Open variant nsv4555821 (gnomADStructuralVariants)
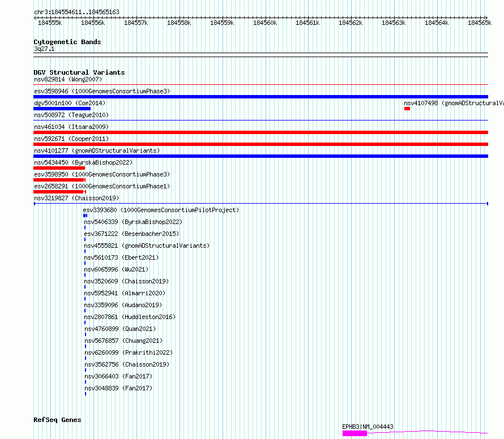The image size is (504, 439). pos(147,246)
